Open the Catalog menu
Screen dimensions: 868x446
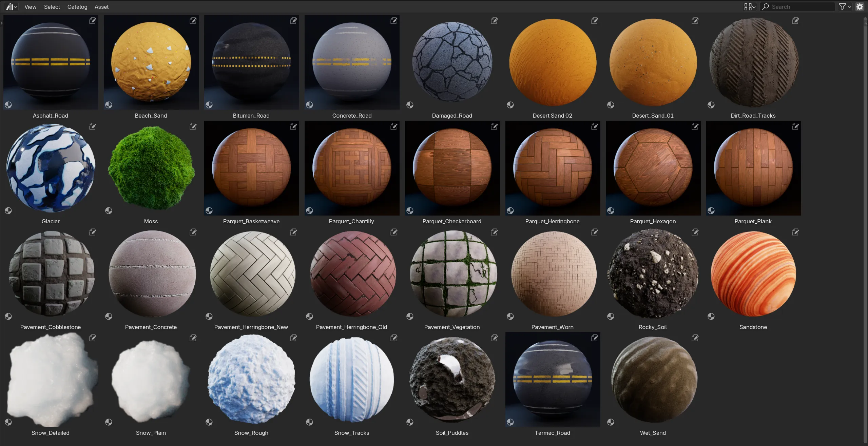point(77,7)
